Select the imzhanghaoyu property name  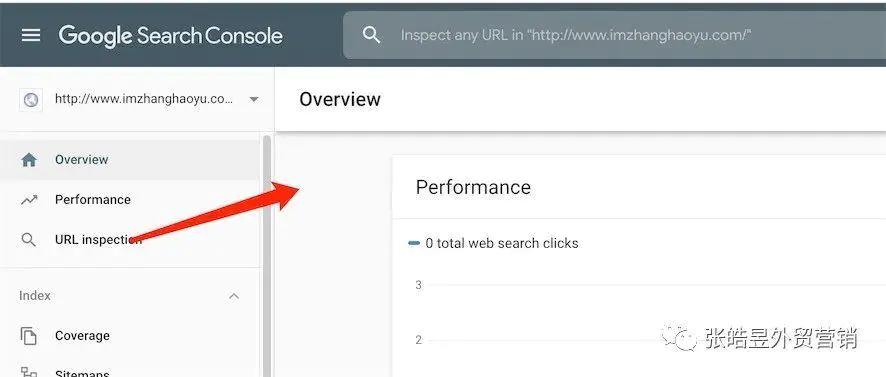click(144, 99)
